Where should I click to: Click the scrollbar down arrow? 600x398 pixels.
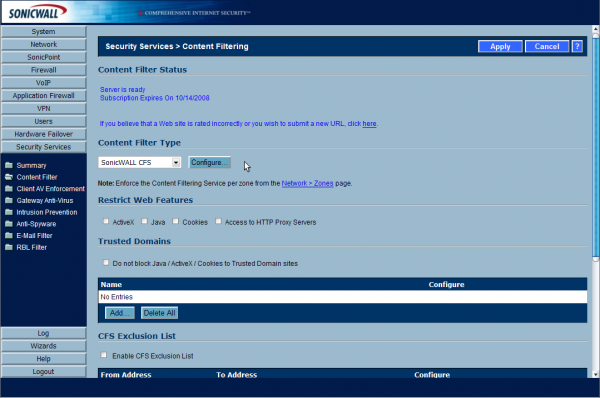595,374
